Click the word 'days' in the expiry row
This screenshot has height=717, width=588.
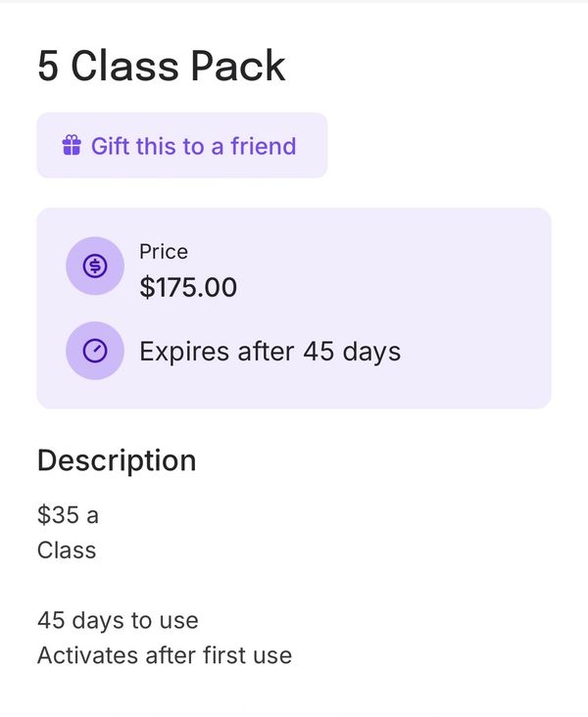point(371,351)
